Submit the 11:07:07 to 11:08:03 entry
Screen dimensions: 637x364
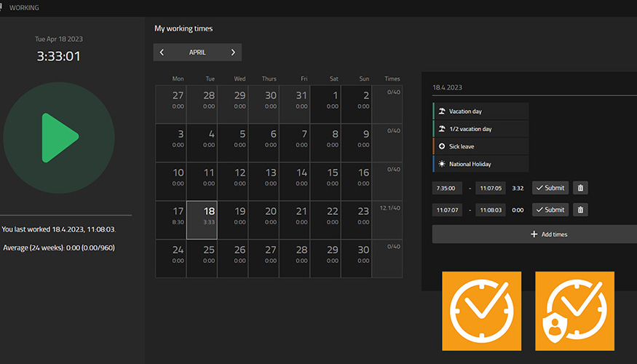coord(550,210)
